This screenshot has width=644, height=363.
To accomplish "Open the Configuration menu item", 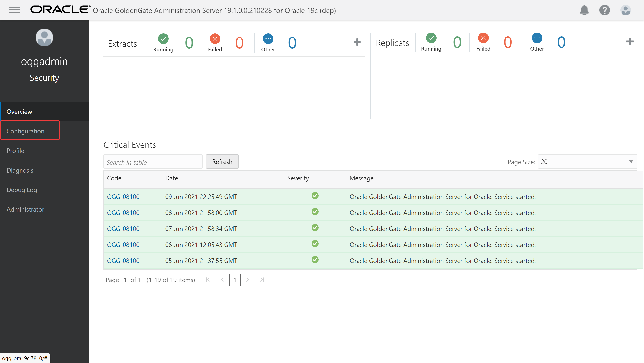I will tap(25, 131).
